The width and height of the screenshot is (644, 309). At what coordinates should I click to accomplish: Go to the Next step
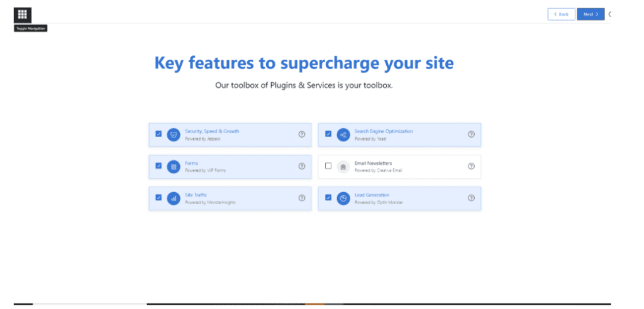(x=591, y=14)
